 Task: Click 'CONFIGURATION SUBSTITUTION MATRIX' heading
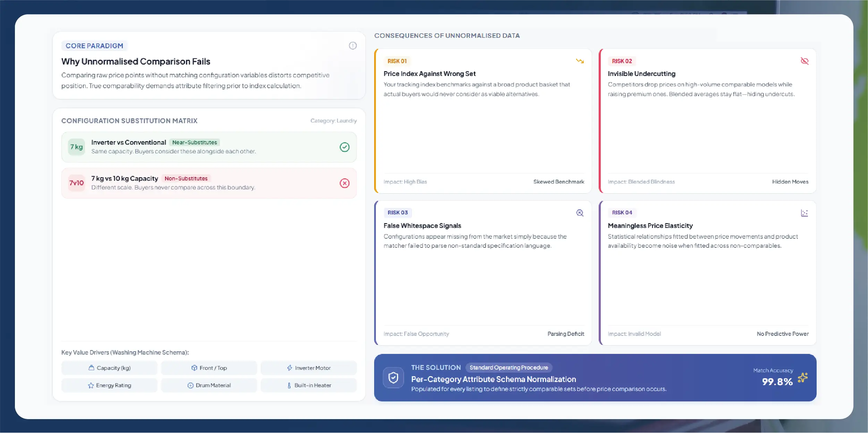129,121
